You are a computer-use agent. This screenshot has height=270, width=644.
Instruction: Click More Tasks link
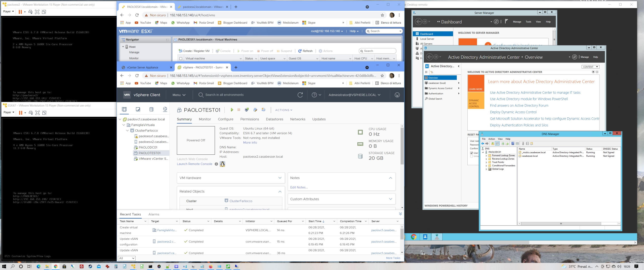[393, 258]
